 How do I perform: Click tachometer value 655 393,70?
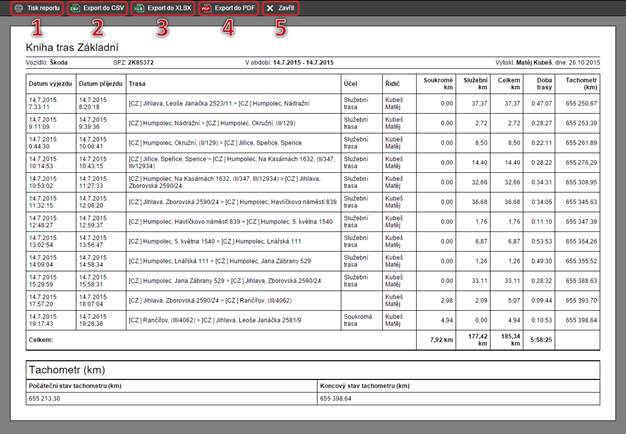click(581, 301)
